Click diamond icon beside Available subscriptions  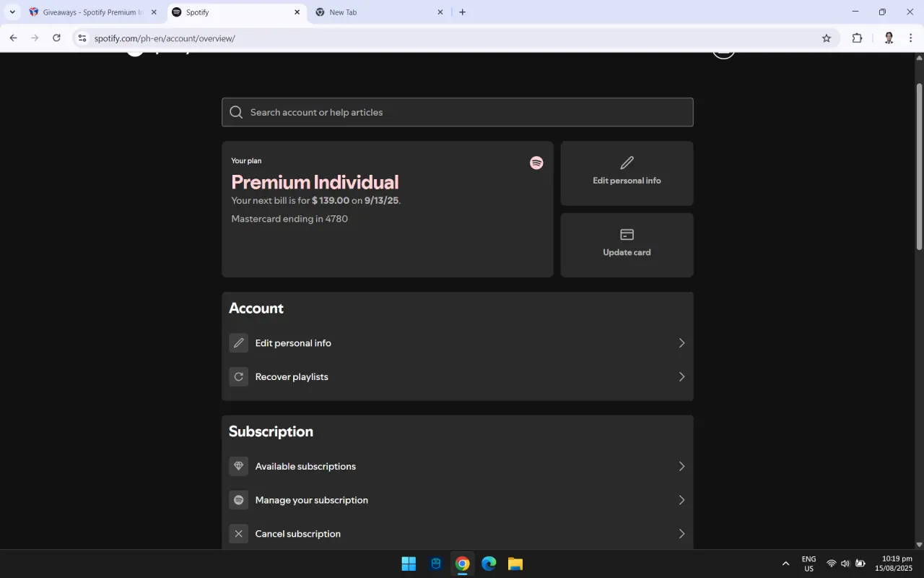point(239,467)
